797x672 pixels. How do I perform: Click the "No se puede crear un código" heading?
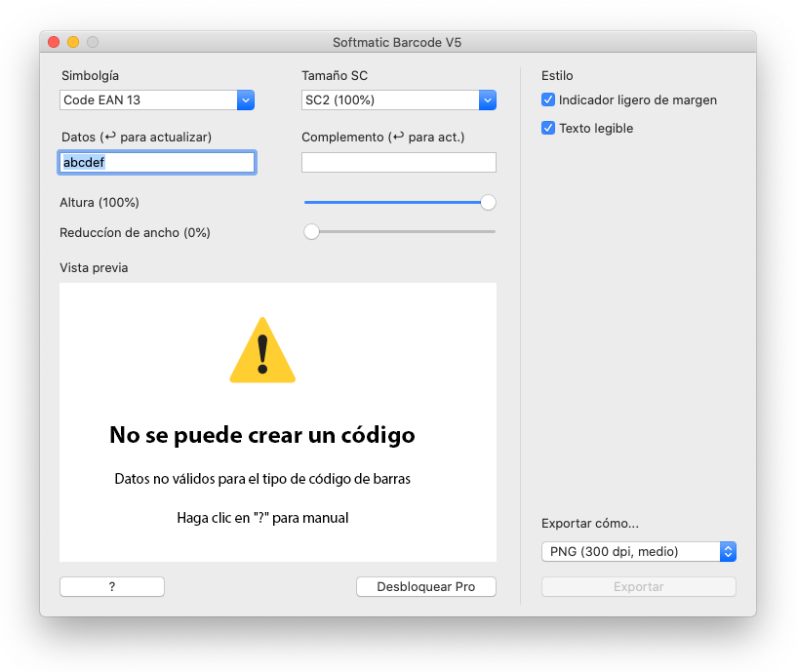tap(261, 435)
